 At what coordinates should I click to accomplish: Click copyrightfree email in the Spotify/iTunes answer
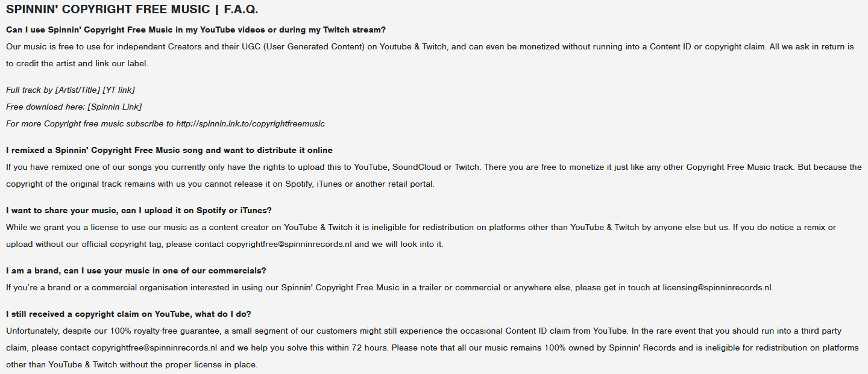coord(289,244)
